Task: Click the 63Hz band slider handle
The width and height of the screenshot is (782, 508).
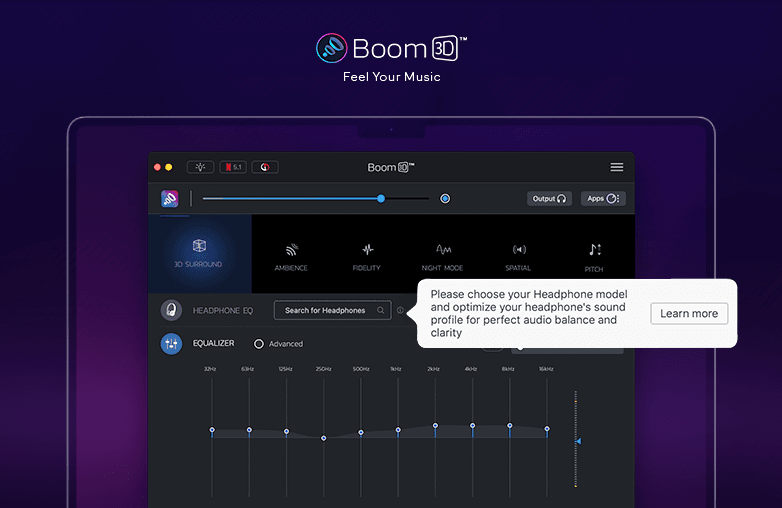Action: tap(249, 430)
